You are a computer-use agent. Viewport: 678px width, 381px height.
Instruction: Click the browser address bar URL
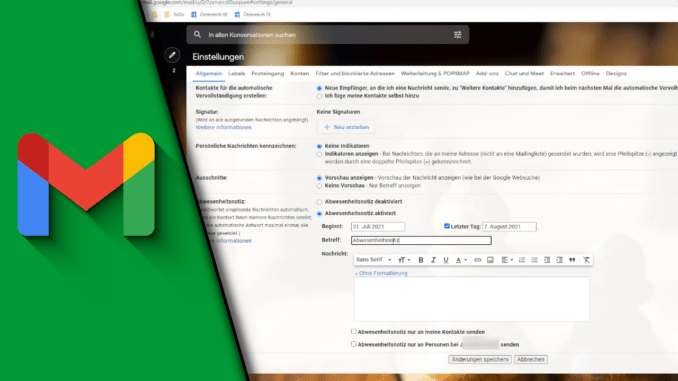pos(217,3)
